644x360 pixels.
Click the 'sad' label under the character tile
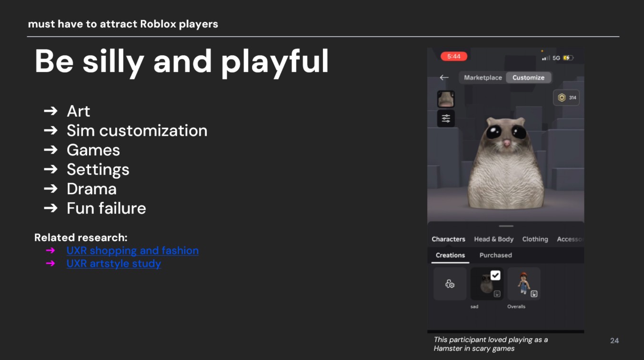(x=474, y=307)
